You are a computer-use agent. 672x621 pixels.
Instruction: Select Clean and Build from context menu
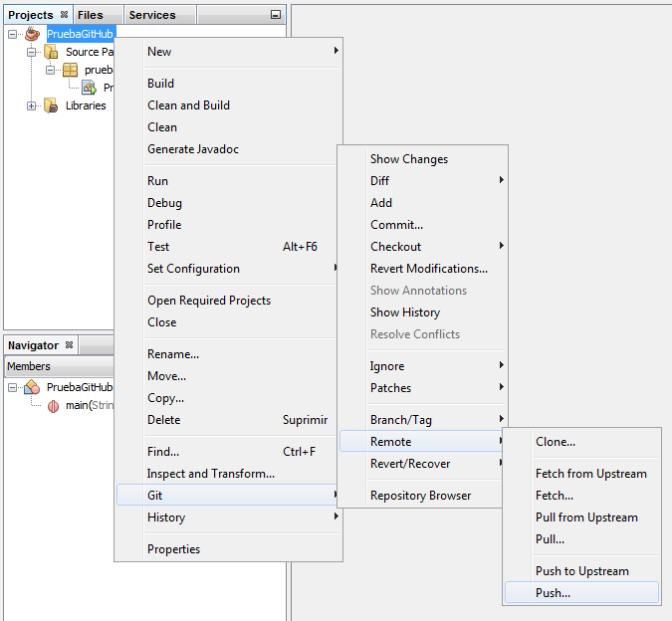click(x=188, y=105)
